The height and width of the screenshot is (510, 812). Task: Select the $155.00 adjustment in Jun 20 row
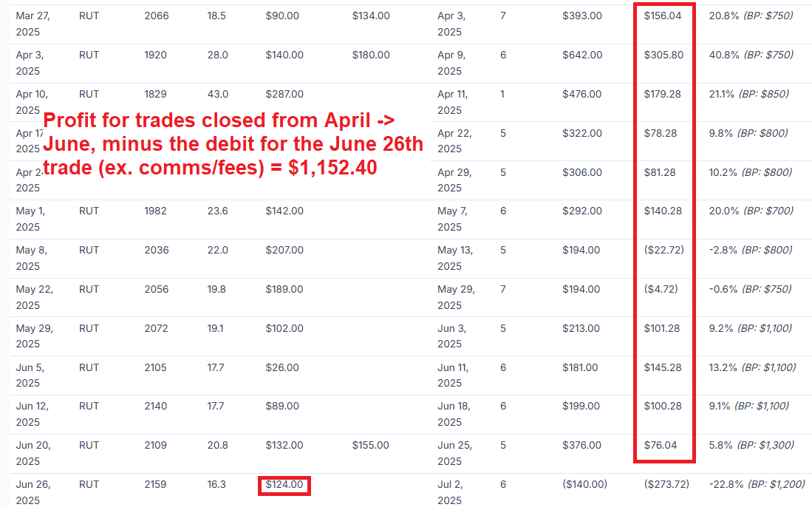[371, 445]
